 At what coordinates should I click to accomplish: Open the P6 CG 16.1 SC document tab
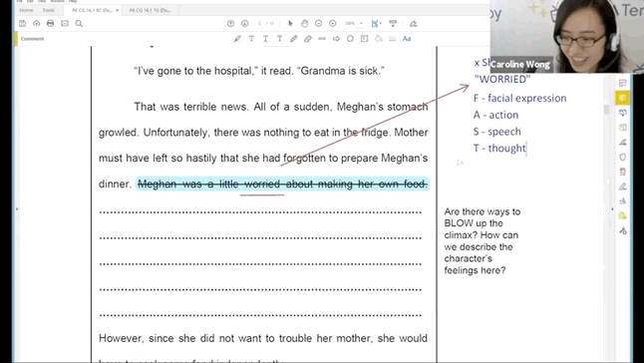point(92,10)
